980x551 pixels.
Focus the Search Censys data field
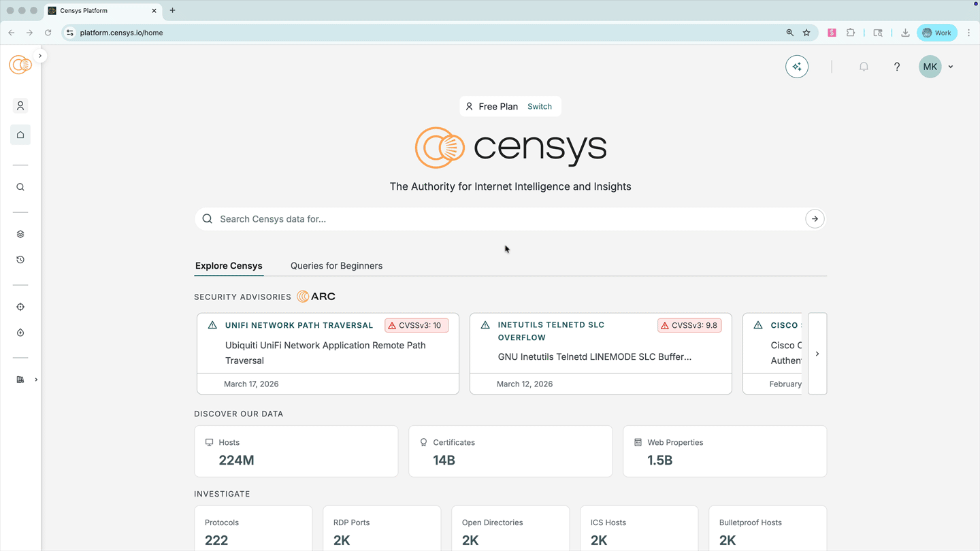pyautogui.click(x=510, y=219)
